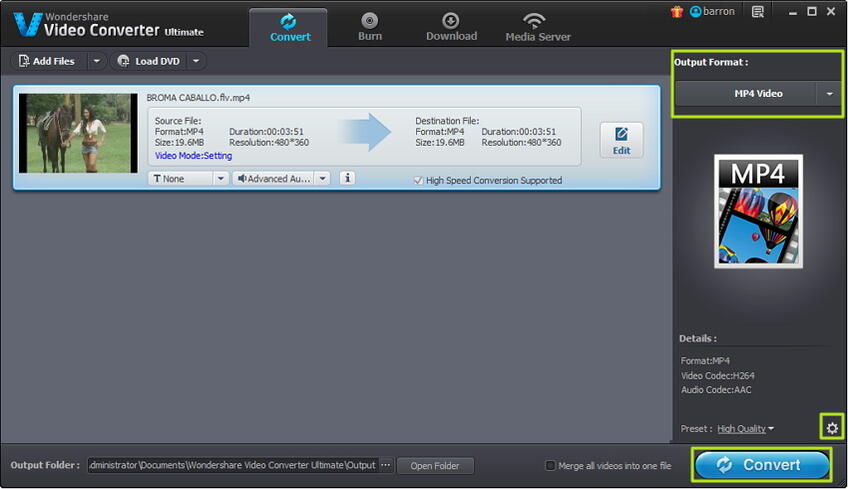Expand the Load DVD dropdown arrow
Image resolution: width=848 pixels, height=489 pixels.
(196, 61)
